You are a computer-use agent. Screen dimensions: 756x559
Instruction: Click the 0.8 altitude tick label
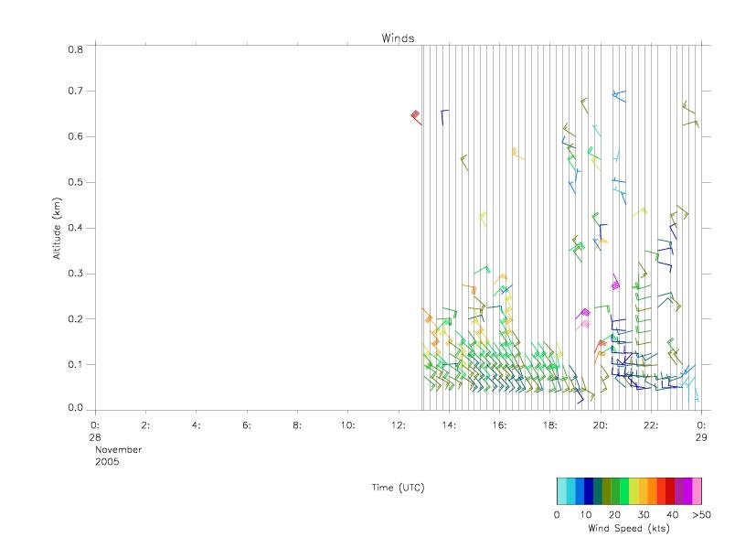[76, 49]
